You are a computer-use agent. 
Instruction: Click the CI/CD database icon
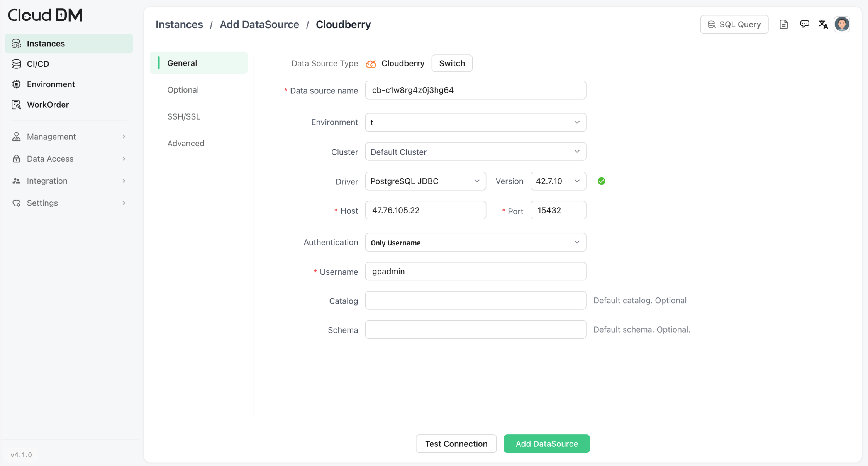pyautogui.click(x=16, y=64)
